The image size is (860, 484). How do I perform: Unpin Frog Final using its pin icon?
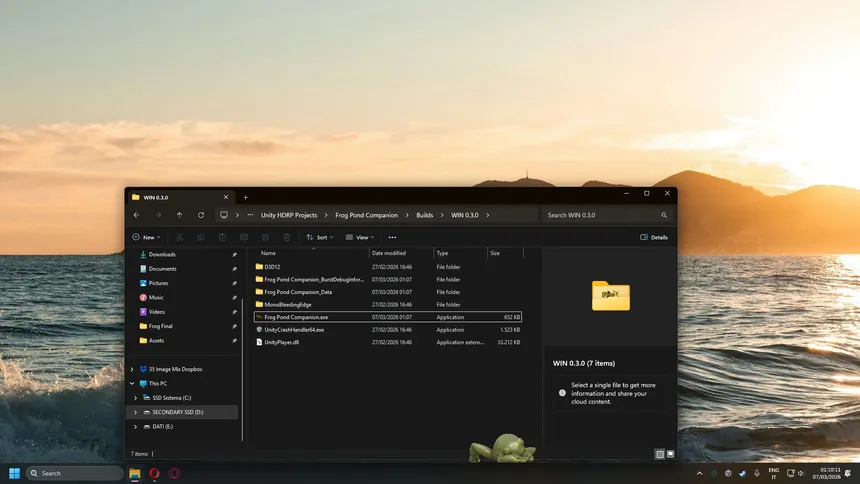click(x=234, y=326)
